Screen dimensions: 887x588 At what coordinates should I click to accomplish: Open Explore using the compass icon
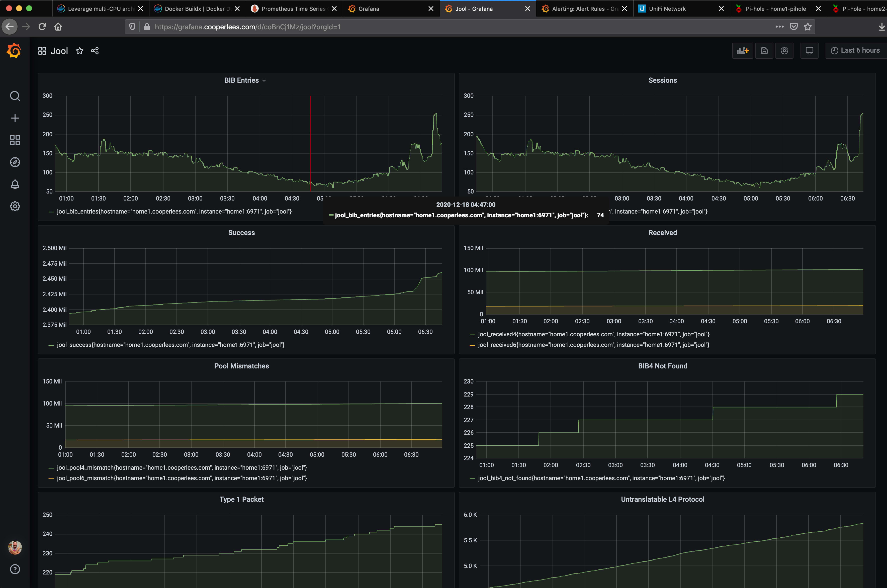(15, 162)
